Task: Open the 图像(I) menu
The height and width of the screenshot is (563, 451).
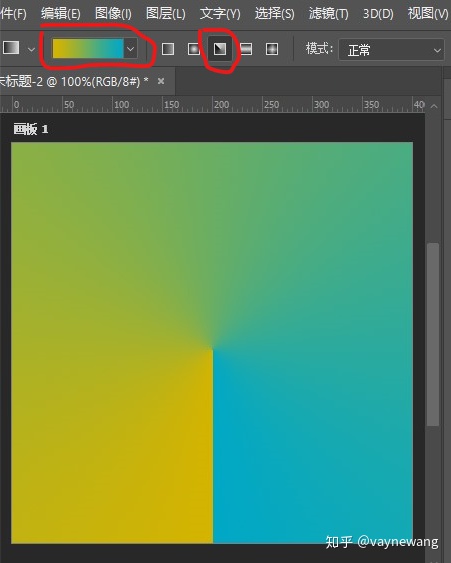Action: pyautogui.click(x=113, y=14)
